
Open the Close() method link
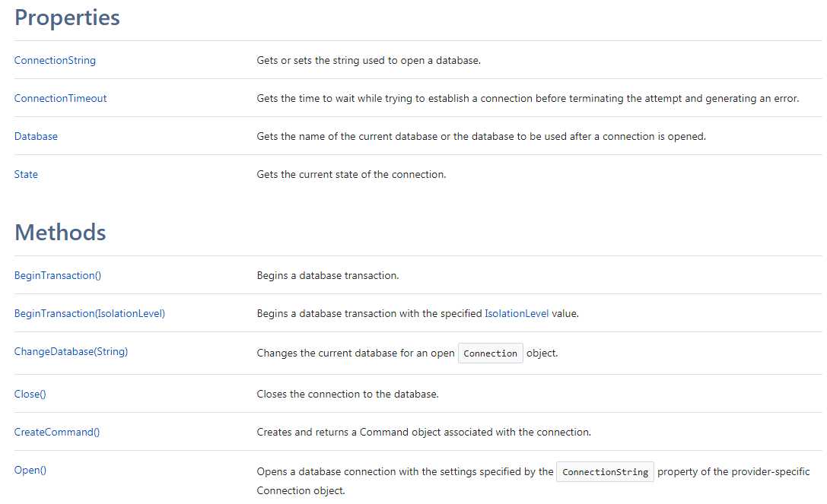(30, 395)
